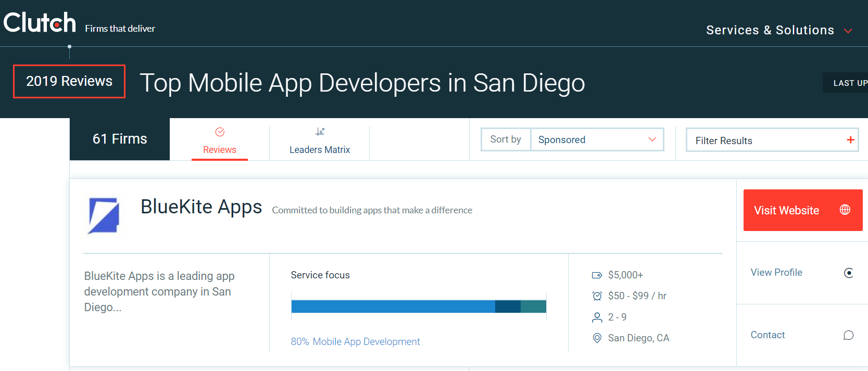
Task: Click the LAST UP badge
Action: (846, 83)
